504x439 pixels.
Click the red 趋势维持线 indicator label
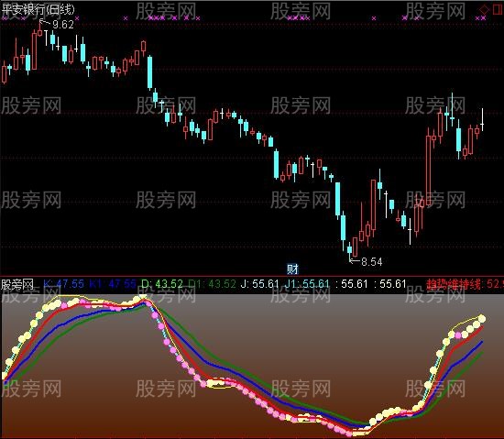[454, 284]
